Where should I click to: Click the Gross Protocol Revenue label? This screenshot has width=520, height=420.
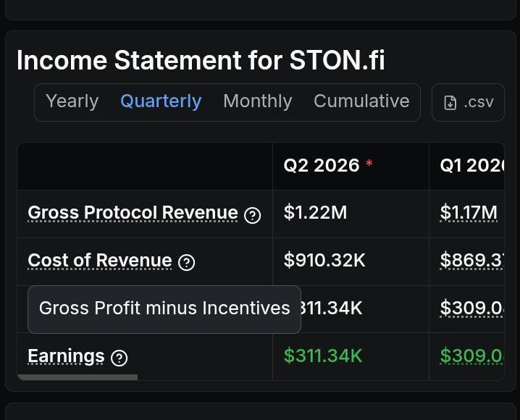133,212
